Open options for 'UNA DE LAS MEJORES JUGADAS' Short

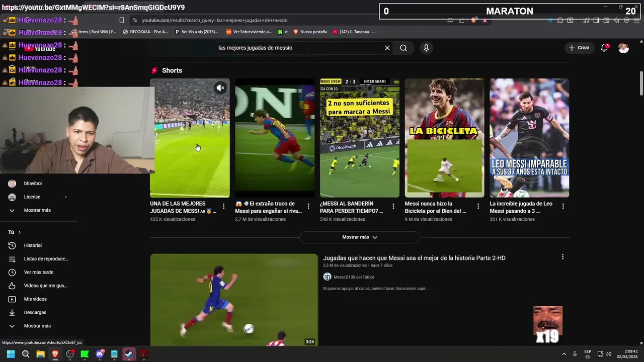click(223, 206)
